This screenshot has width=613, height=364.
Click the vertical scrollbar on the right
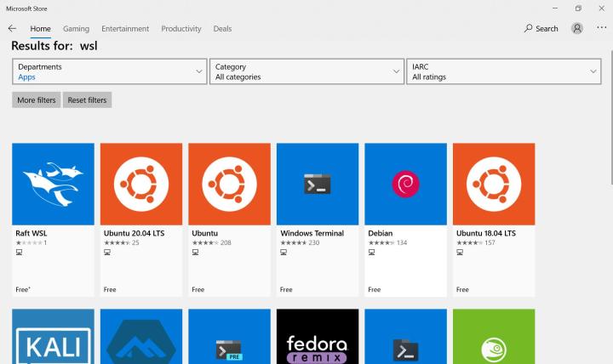point(611,117)
